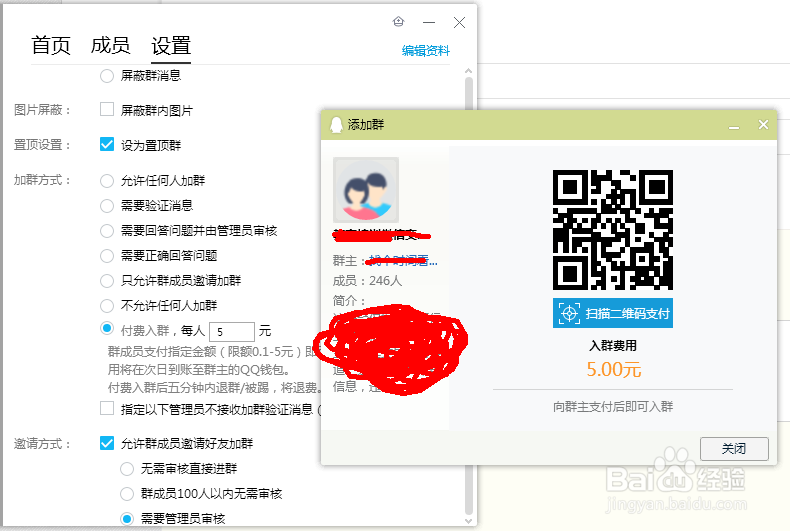Viewport: 790px width, 531px height.
Task: Click the settings scrollbar down arrow
Action: [x=469, y=521]
